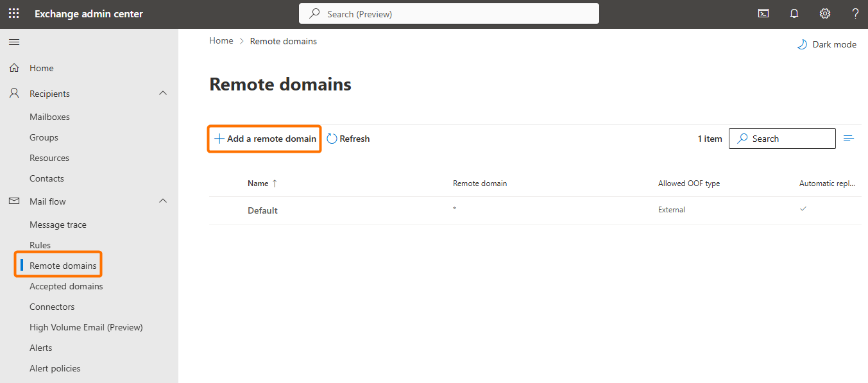This screenshot has width=868, height=383.
Task: Open the Default remote domain row
Action: [x=262, y=210]
